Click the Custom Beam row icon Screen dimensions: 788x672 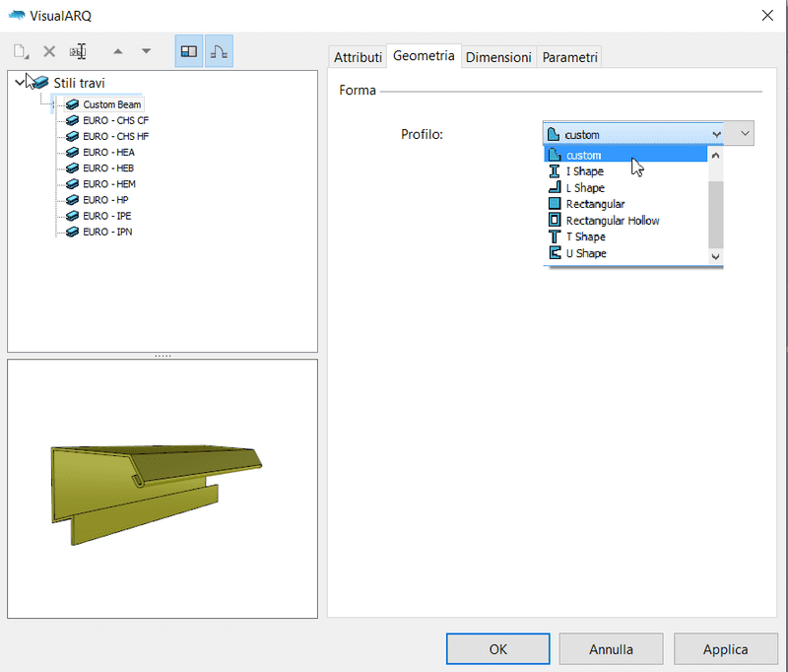click(72, 104)
